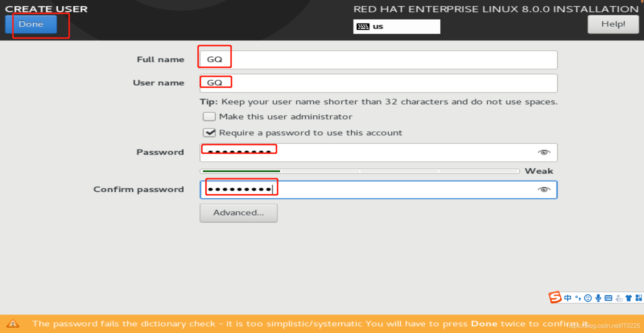Open the Help! button
644x333 pixels.
[613, 24]
